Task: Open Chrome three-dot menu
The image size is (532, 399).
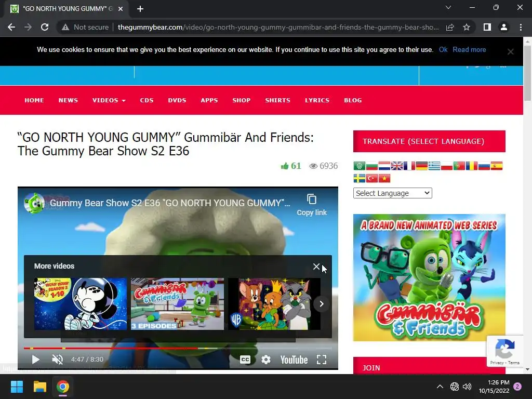Action: pyautogui.click(x=521, y=27)
